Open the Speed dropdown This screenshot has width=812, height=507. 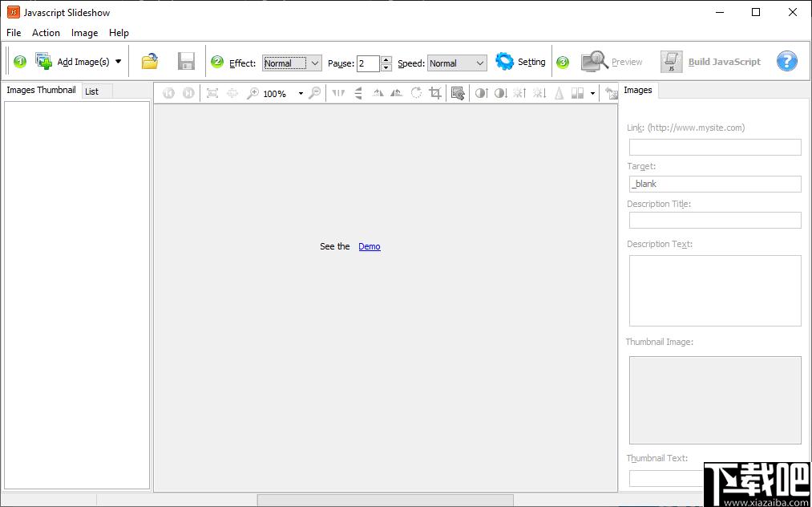pos(457,63)
